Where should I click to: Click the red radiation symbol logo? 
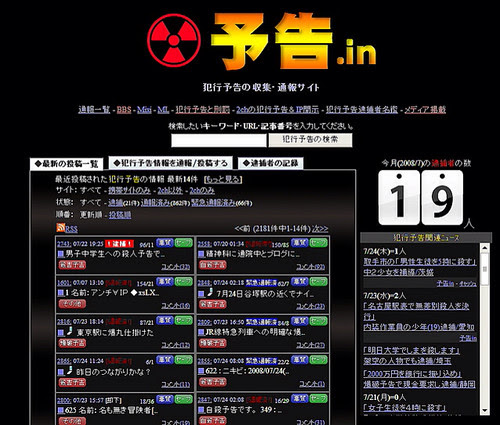pos(174,40)
